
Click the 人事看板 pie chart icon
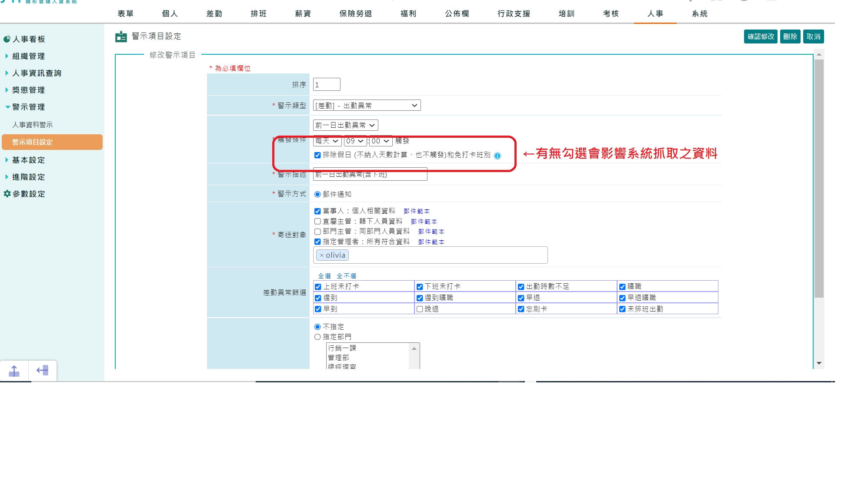click(x=7, y=39)
